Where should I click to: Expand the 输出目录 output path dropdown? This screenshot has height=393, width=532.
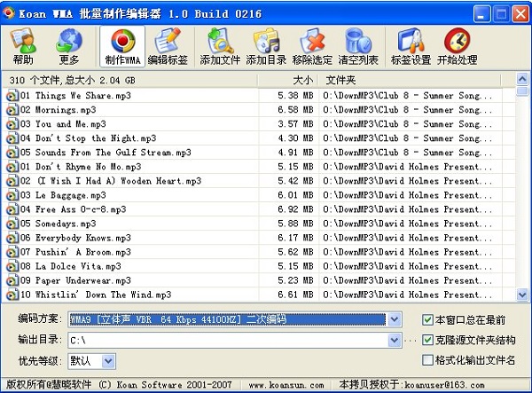[395, 340]
